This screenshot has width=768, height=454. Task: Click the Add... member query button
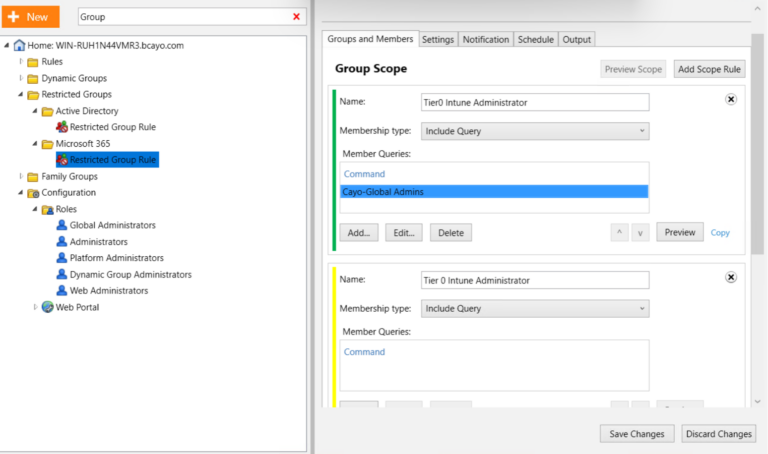coord(359,233)
